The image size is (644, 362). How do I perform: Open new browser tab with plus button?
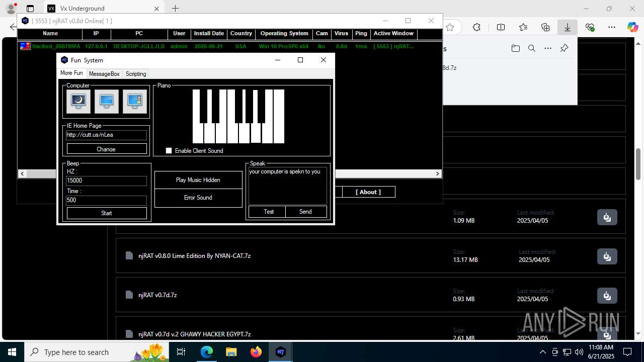tap(175, 9)
